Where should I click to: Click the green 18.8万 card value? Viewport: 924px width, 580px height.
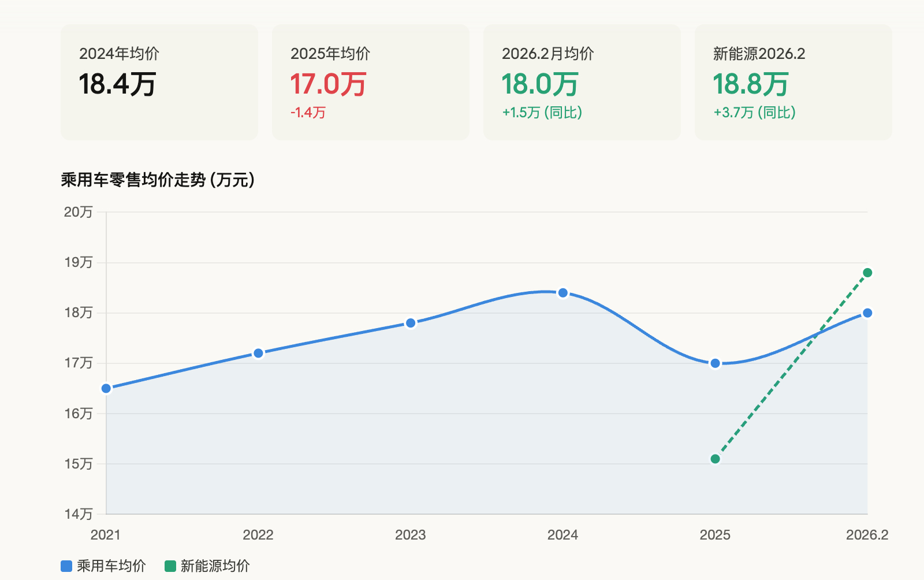pos(751,84)
